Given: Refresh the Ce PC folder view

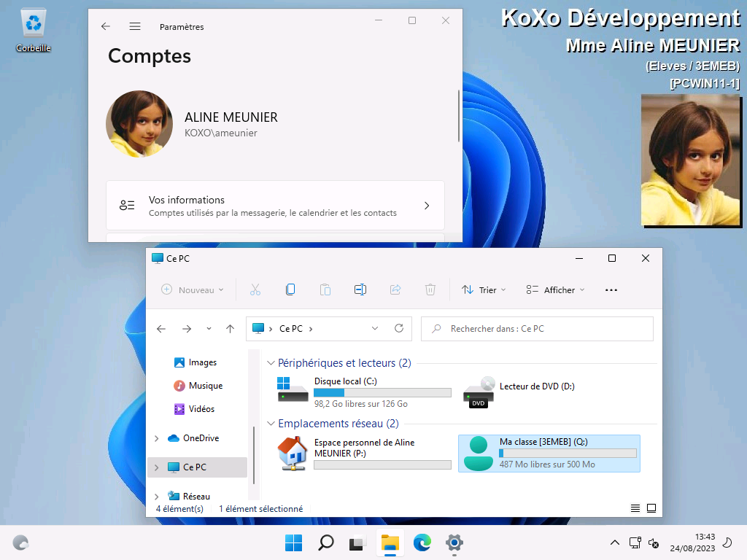Looking at the screenshot, I should click(x=399, y=329).
